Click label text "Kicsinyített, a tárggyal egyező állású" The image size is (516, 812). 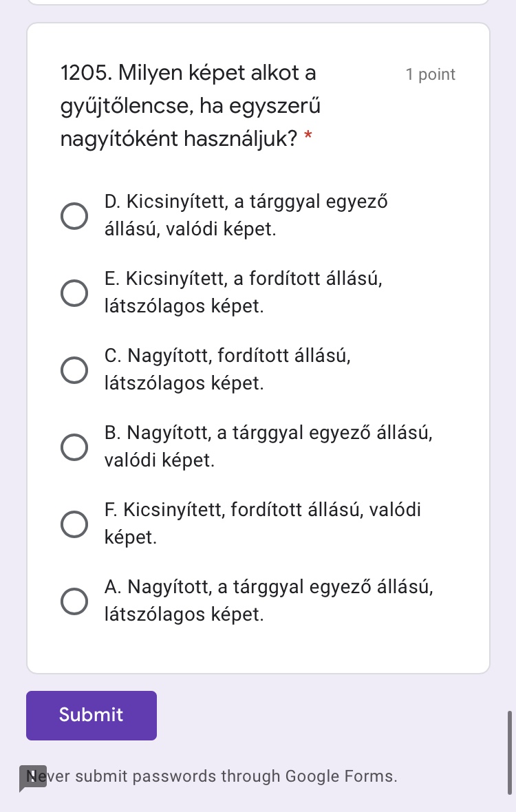[x=246, y=202]
